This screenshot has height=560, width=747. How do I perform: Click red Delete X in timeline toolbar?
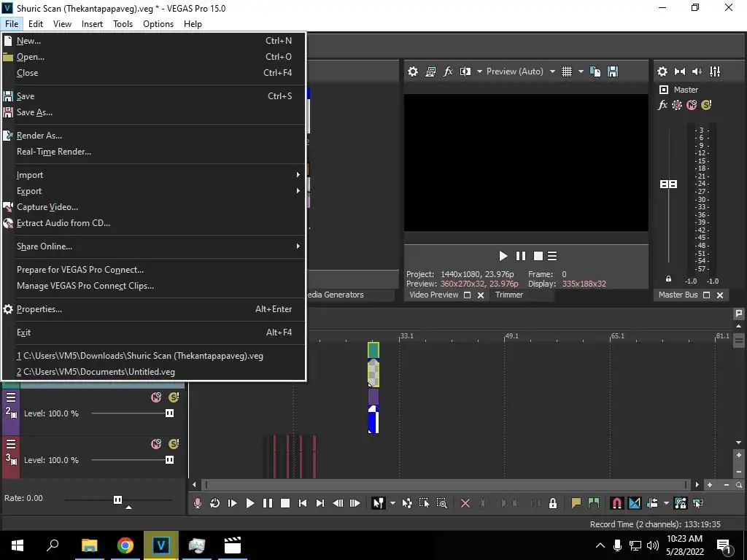click(465, 503)
